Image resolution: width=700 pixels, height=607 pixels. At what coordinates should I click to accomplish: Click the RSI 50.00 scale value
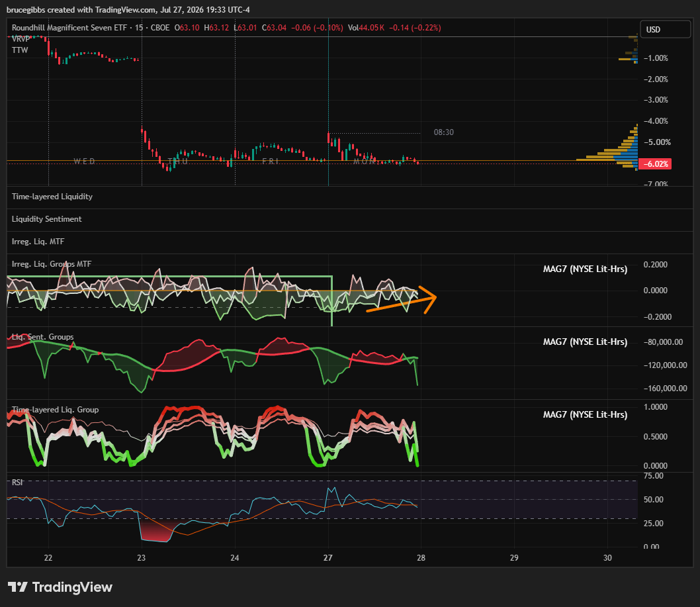654,499
